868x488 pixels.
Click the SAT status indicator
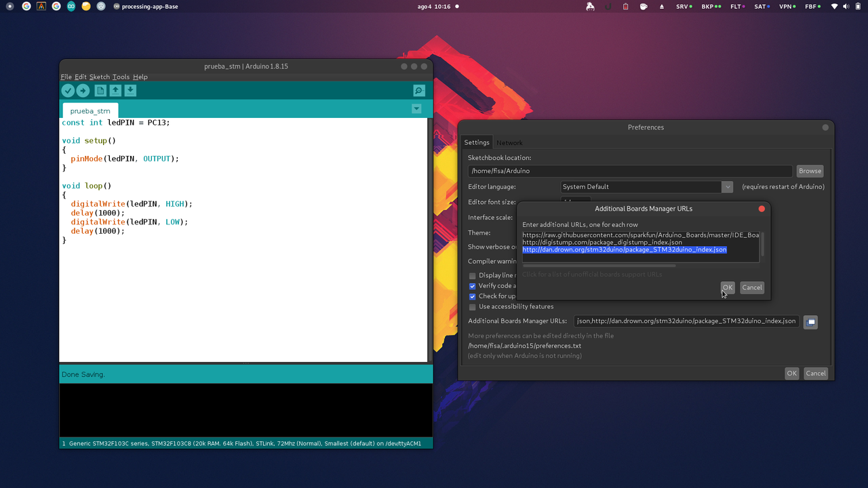click(x=762, y=6)
